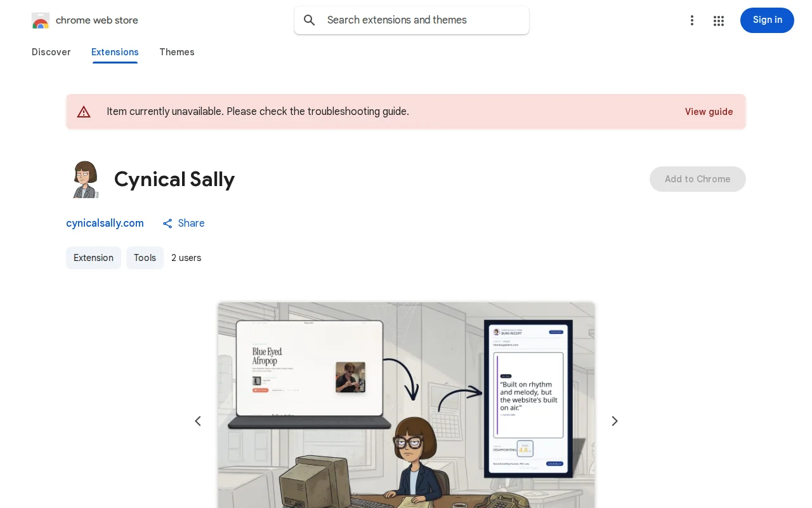Switch to the Discover tab
The width and height of the screenshot is (812, 508).
[51, 52]
